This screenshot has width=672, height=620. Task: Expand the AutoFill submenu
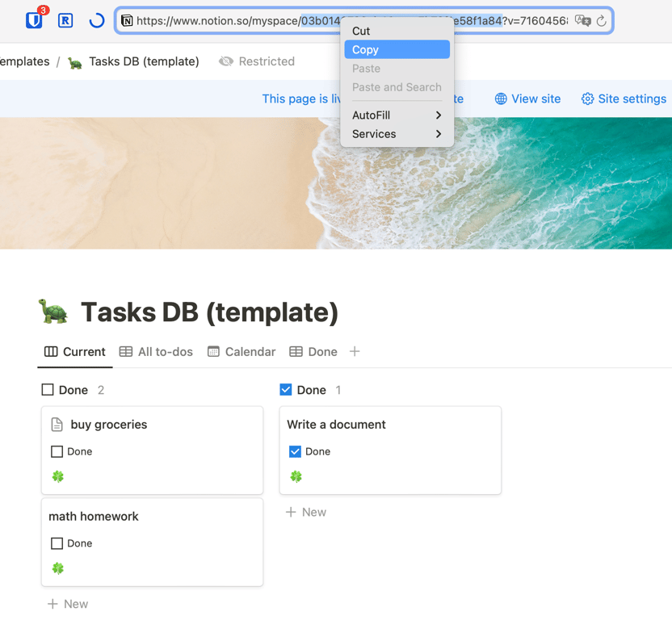point(397,115)
